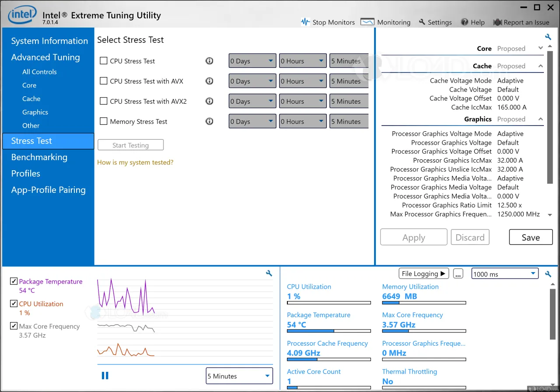The width and height of the screenshot is (560, 392).
Task: Click the Report an Issue bug icon
Action: tap(497, 22)
